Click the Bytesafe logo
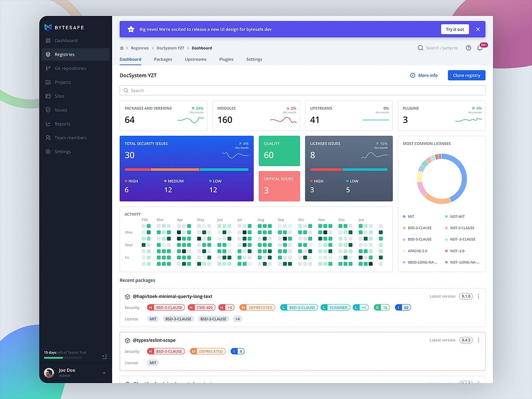532x399 pixels. [x=47, y=27]
